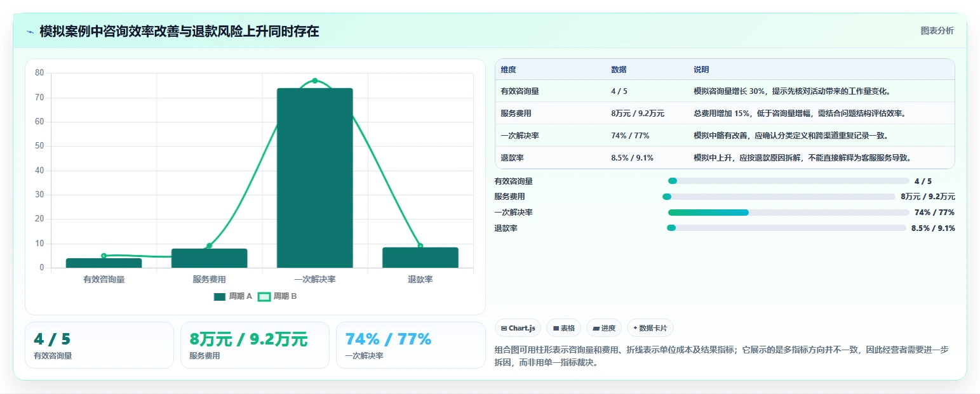
Task: Click table cell 8万元 / 9.2万元
Action: [638, 113]
